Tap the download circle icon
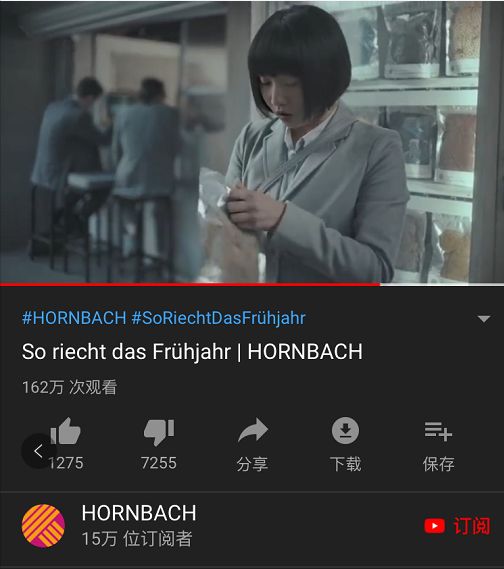504x569 pixels. [345, 430]
